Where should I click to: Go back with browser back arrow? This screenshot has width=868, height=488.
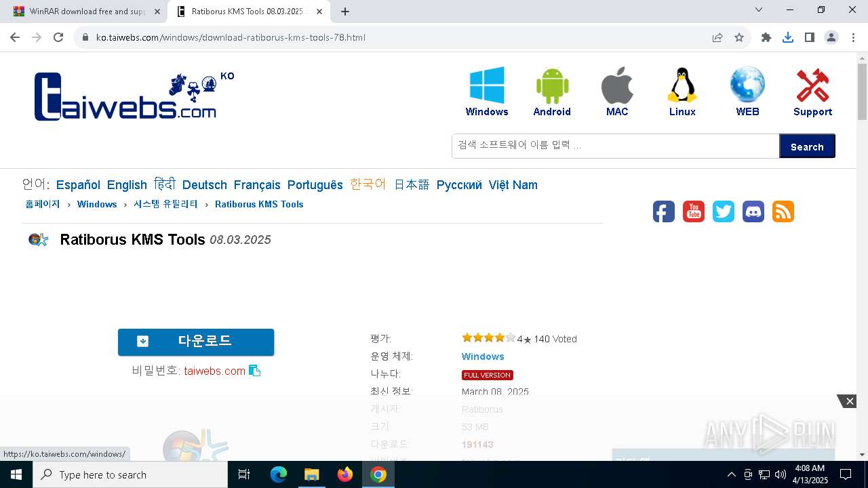[x=15, y=37]
